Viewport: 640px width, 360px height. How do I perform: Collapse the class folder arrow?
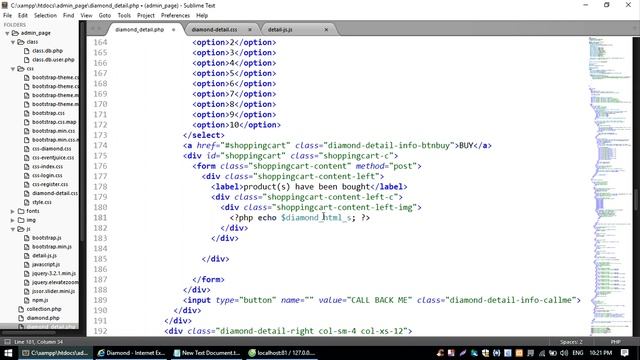point(13,42)
